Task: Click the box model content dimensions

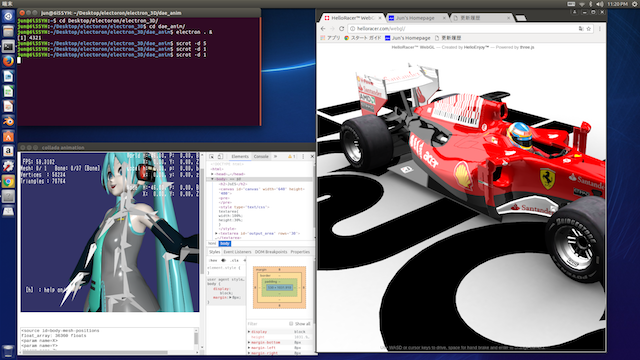Action: (280, 288)
